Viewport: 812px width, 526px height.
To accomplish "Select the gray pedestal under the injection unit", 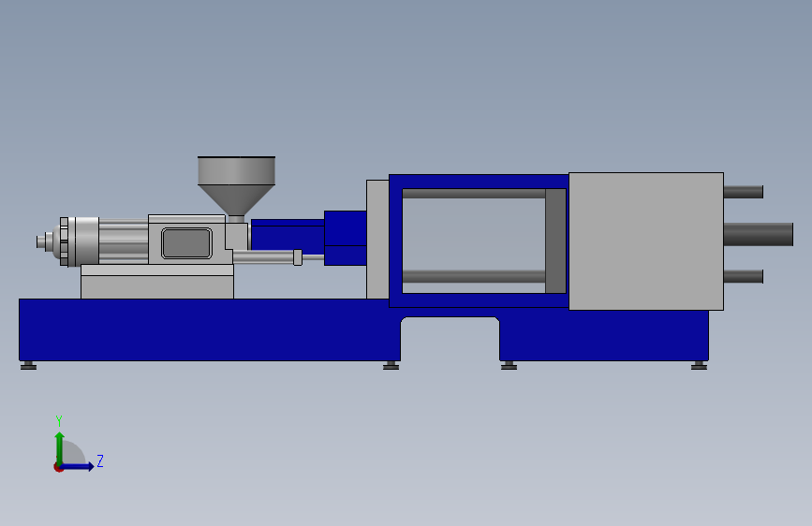I will (x=157, y=282).
